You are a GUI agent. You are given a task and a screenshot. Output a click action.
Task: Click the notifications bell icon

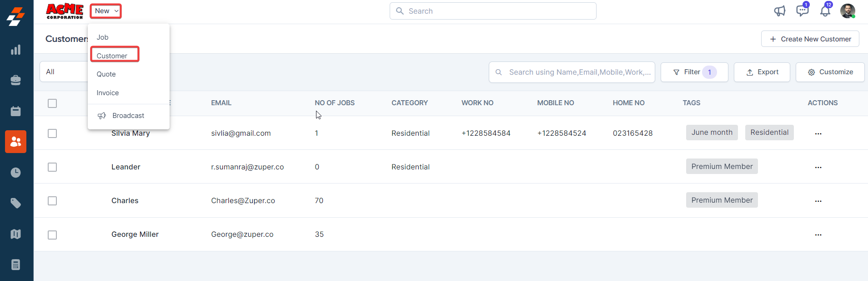[825, 11]
